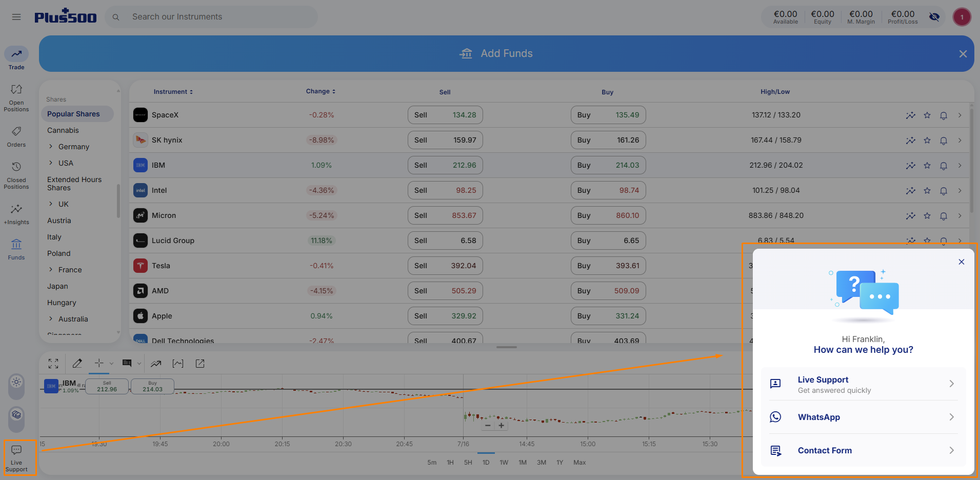This screenshot has width=980, height=480.
Task: Choose Live Support in help dialog
Action: coord(863,384)
